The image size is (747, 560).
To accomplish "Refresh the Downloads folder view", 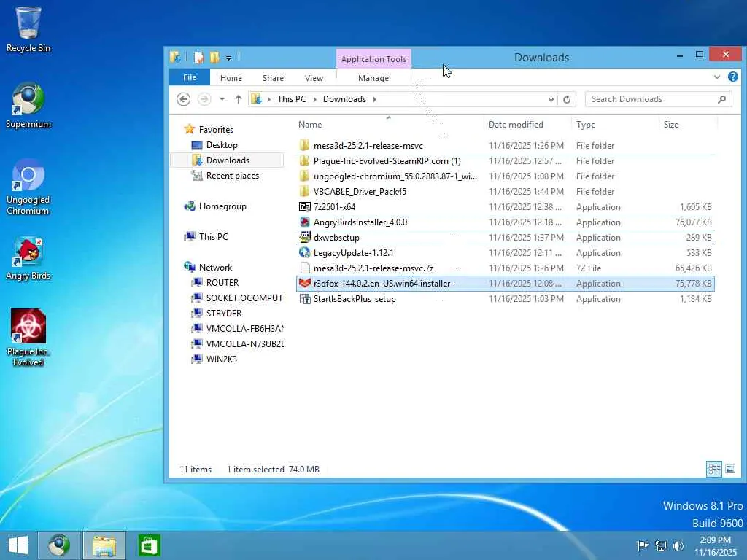I will pyautogui.click(x=566, y=99).
